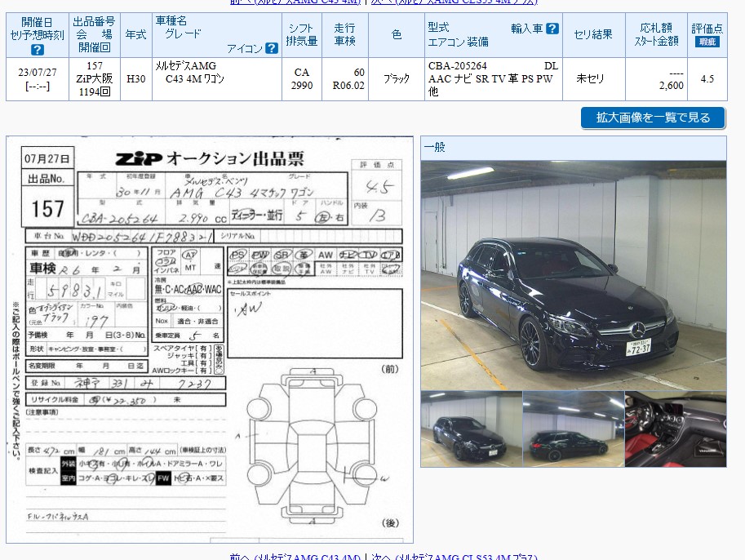Follow the bottom 次へ (メルセデスAMG CLS53 4Mプラス) link

455,556
